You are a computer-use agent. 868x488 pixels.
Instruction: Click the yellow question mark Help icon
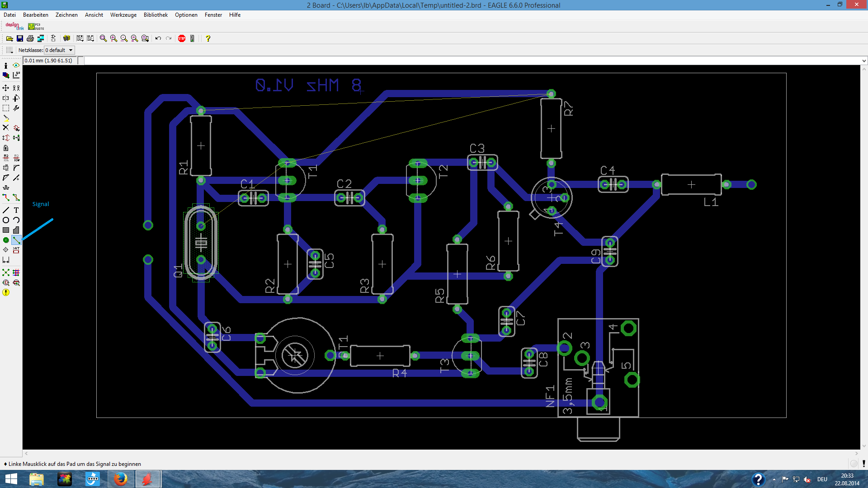(208, 38)
